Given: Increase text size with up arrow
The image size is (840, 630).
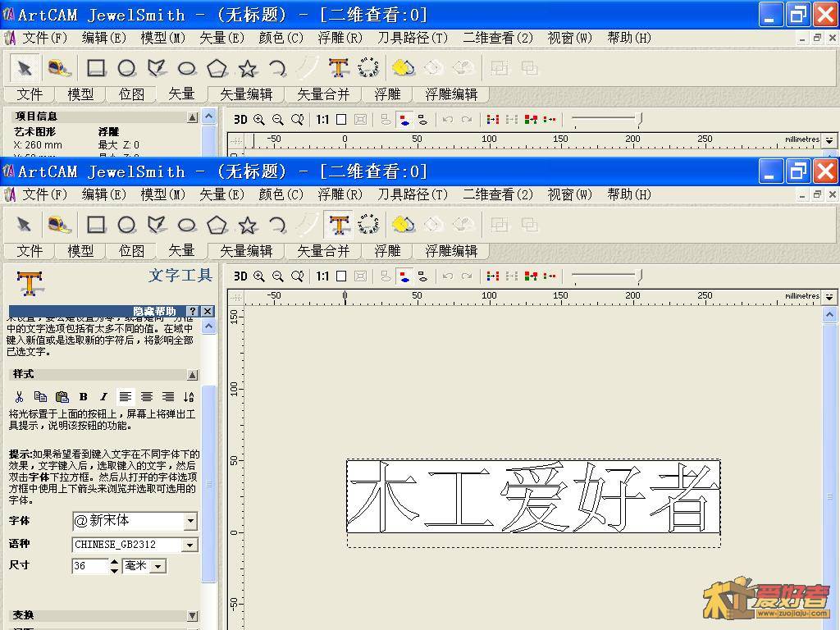Looking at the screenshot, I should (x=114, y=562).
